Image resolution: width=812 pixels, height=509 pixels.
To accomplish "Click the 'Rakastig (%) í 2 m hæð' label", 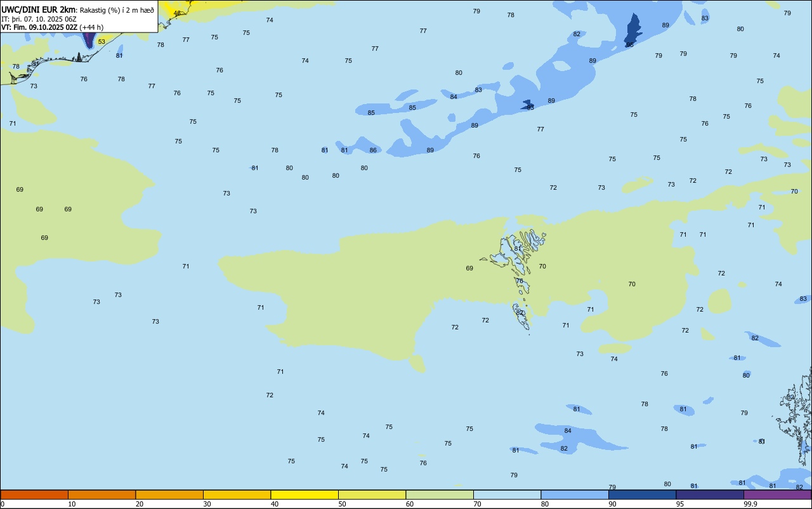I will (117, 10).
